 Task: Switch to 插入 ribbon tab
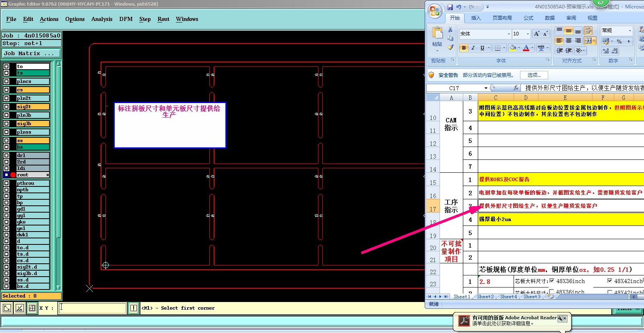coord(476,18)
